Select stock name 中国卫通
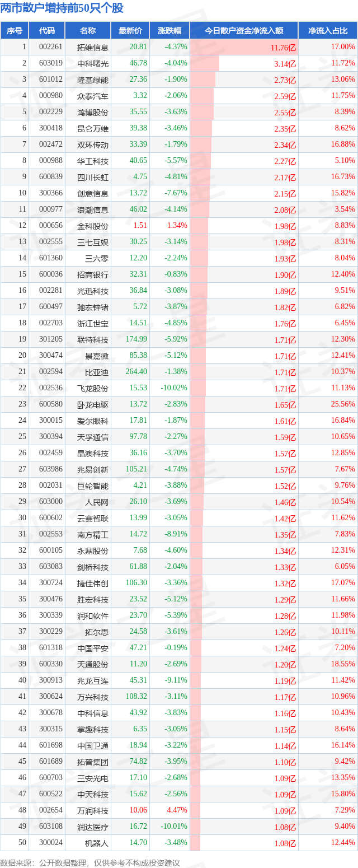358x868 pixels. pos(93,745)
